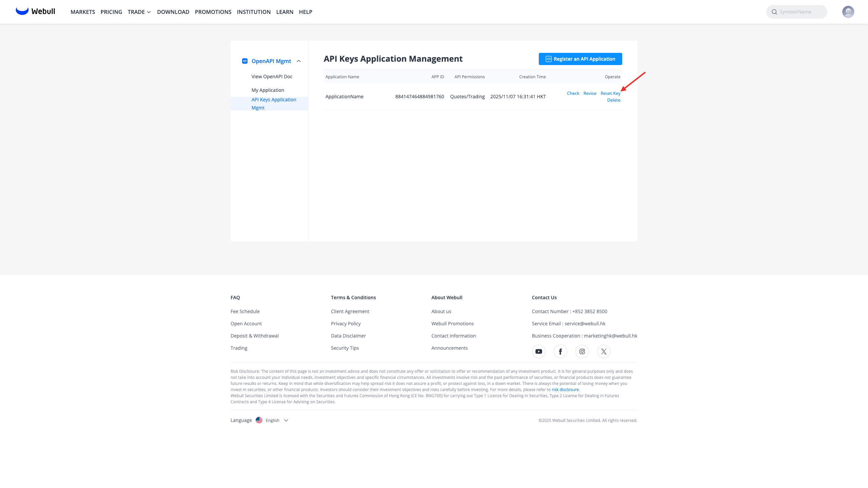Open Webull YouTube channel icon
This screenshot has height=488, width=868.
point(538,351)
